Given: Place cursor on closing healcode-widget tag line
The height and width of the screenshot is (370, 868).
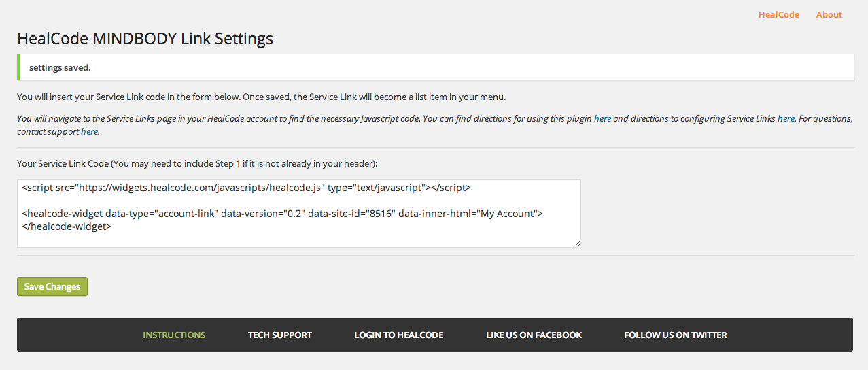Looking at the screenshot, I should click(67, 226).
